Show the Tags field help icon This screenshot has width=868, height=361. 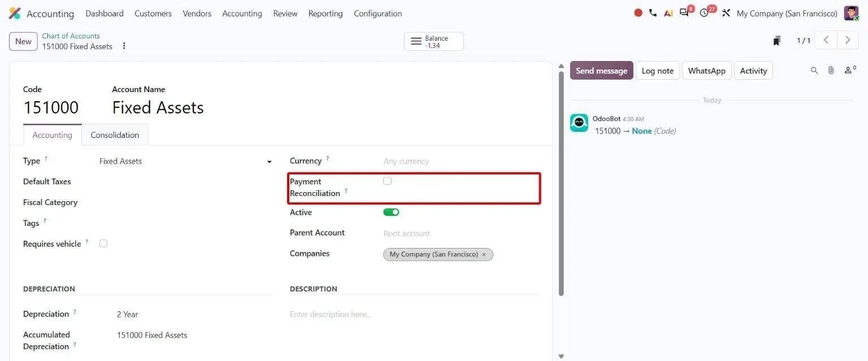[x=45, y=221]
